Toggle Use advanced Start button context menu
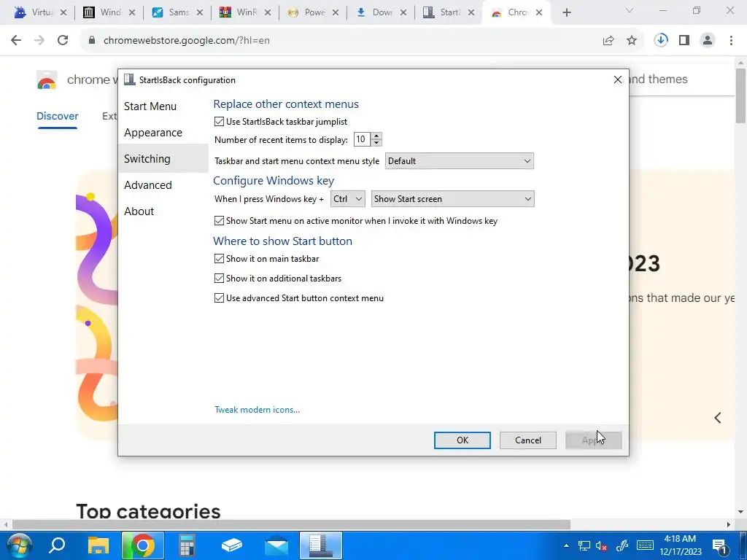Screen dimensions: 747x560 (x=219, y=298)
